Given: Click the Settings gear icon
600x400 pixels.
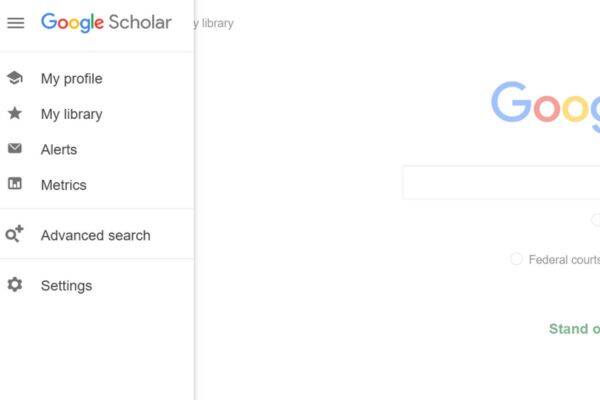Looking at the screenshot, I should 15,285.
